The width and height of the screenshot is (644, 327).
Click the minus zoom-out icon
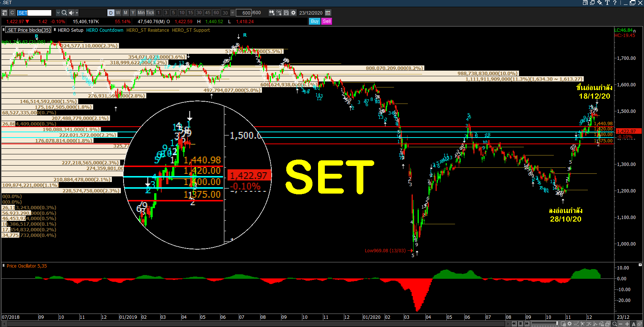click(620, 324)
